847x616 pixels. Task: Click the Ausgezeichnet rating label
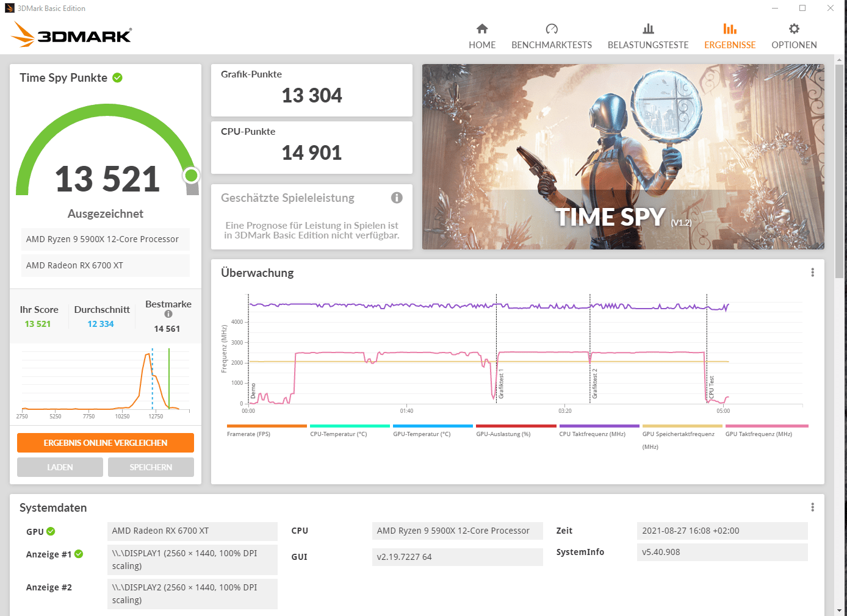106,214
